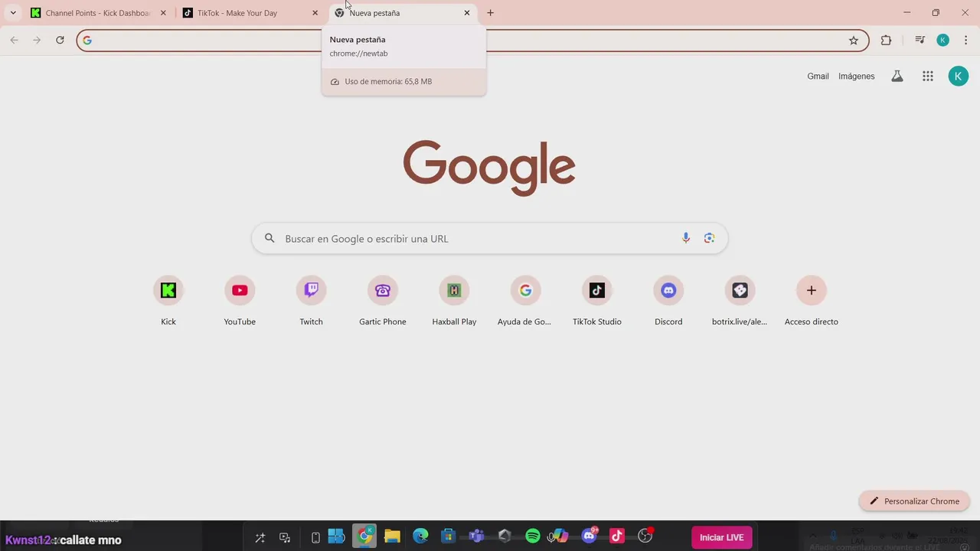Go forward to the next page
The width and height of the screenshot is (980, 551).
coord(37,41)
